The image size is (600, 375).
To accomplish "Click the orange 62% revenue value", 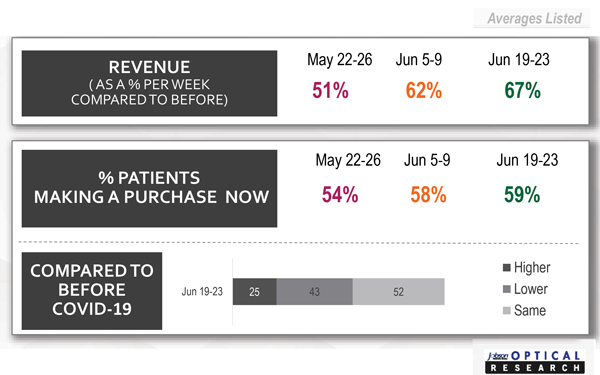I will [x=424, y=90].
